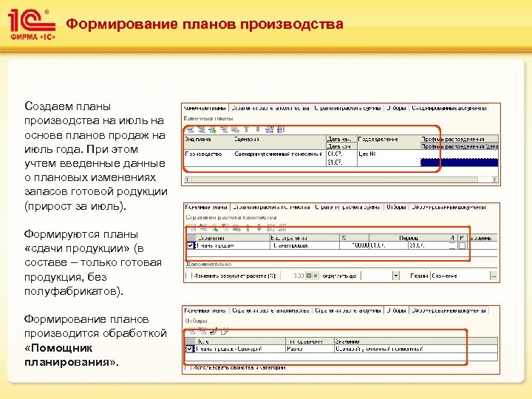The width and height of the screenshot is (532, 399).
Task: Uncheck the План продаж-Сценарий filter row checkbox
Action: (x=190, y=349)
